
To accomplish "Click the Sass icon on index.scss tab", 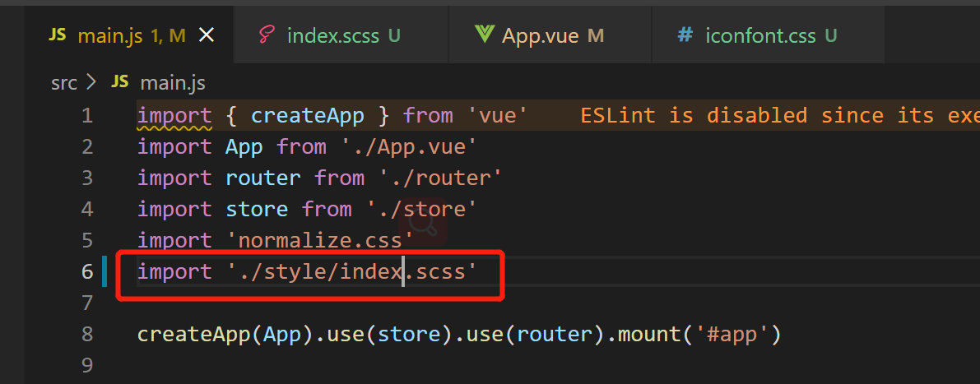I will pos(266,35).
